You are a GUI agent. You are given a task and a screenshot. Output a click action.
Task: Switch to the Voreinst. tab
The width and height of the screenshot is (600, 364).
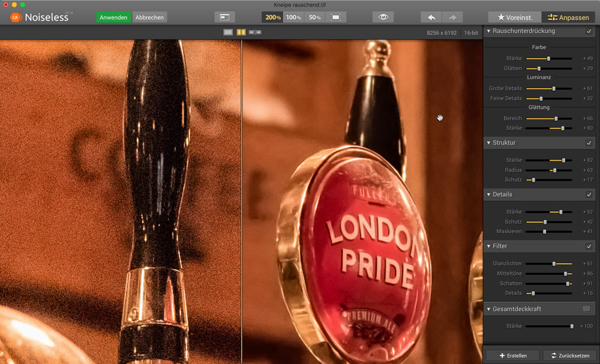[515, 17]
